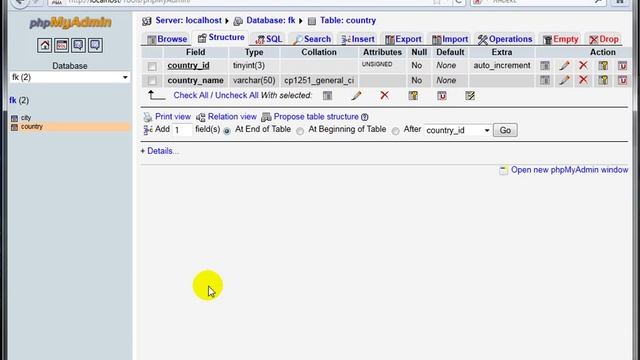The image size is (640, 360).
Task: Open the Search tab
Action: pyautogui.click(x=312, y=39)
